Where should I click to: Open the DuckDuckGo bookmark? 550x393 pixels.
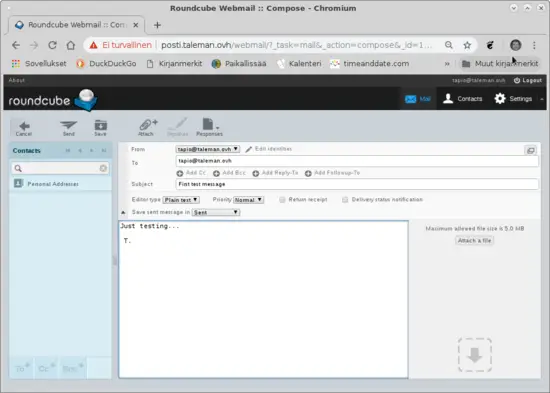click(x=106, y=64)
